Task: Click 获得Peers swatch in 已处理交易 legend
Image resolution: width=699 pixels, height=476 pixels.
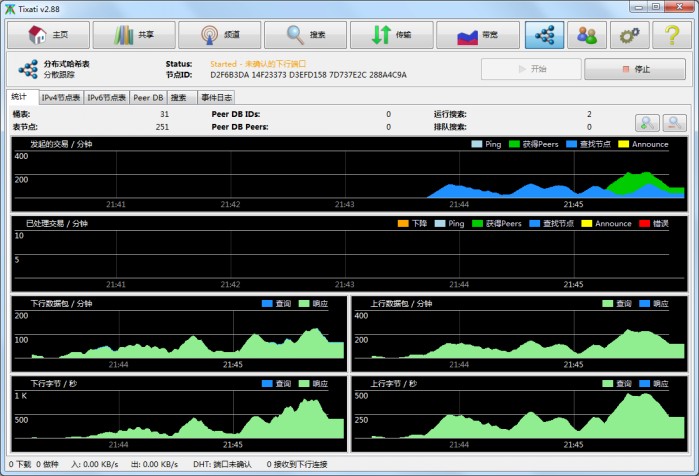Action: pyautogui.click(x=477, y=224)
